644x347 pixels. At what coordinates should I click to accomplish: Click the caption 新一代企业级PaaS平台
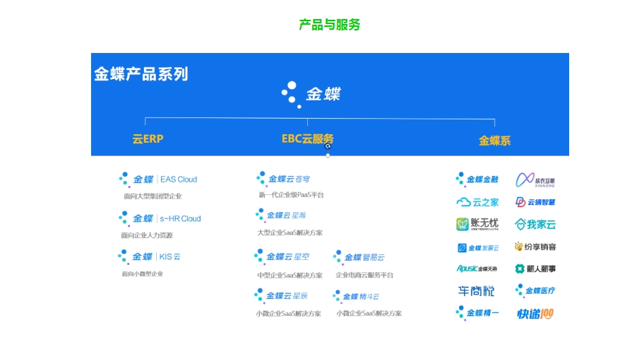click(x=291, y=195)
